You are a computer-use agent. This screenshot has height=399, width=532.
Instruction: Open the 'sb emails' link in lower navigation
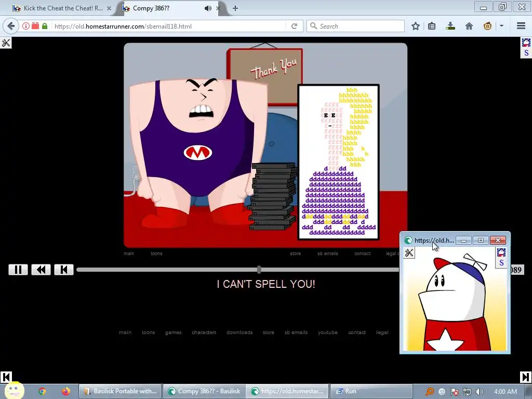(x=296, y=332)
